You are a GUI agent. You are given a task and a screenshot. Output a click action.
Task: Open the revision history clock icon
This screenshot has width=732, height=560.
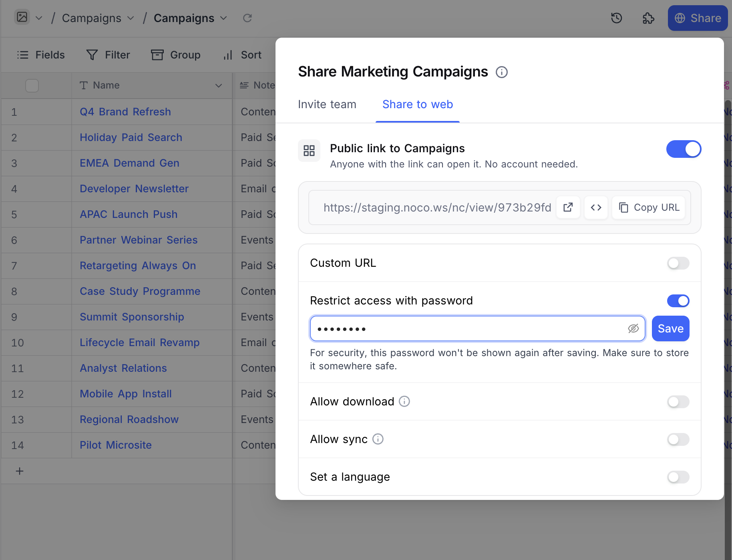pos(617,18)
